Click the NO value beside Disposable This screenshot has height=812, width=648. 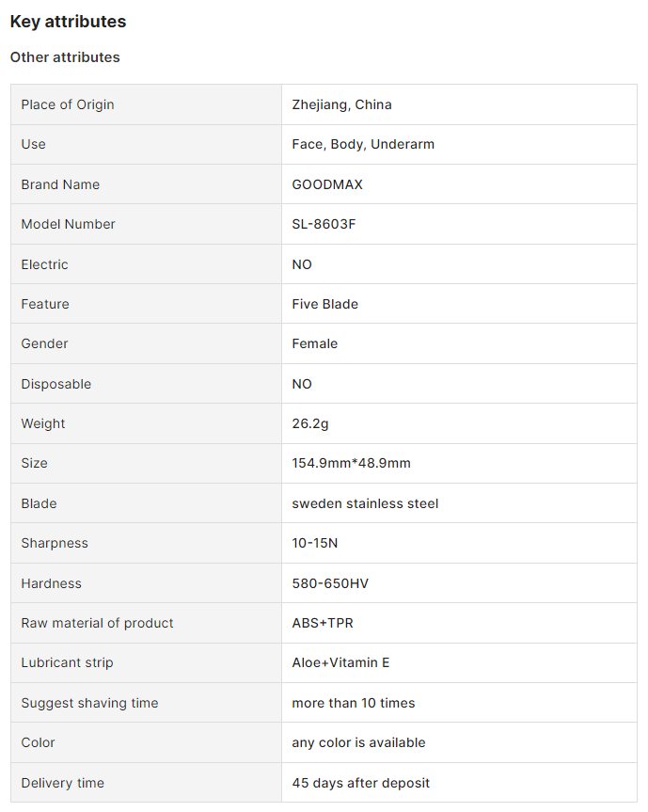[x=302, y=384]
